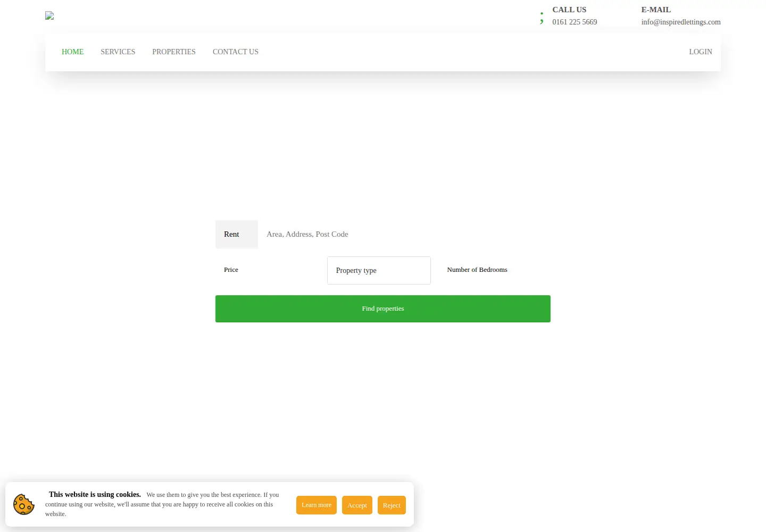This screenshot has width=766, height=532.
Task: Click 'This website is using cookies.' text
Action: [95, 494]
